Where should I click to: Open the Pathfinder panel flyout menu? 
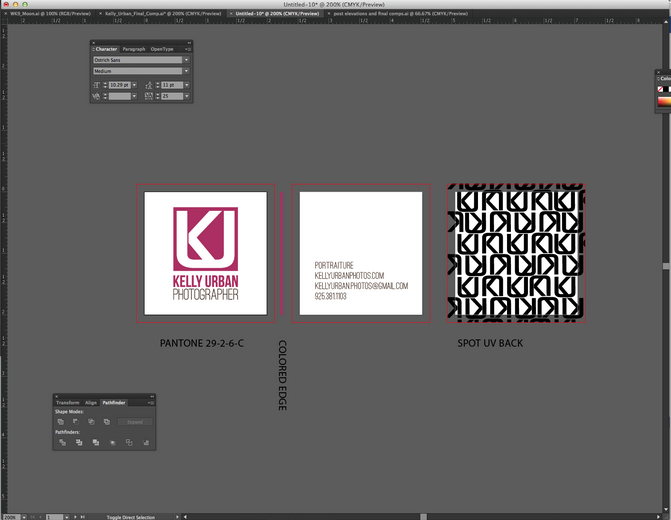[151, 403]
